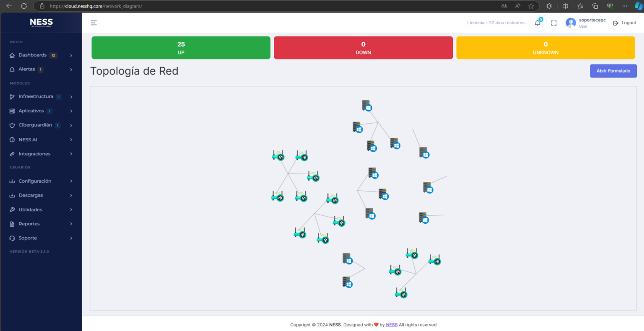Expand the Dashboards section
Viewport: 644px width, 331px height.
click(x=32, y=55)
